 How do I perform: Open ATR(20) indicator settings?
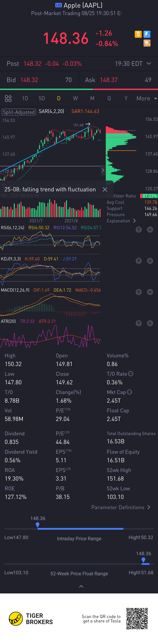(8, 321)
